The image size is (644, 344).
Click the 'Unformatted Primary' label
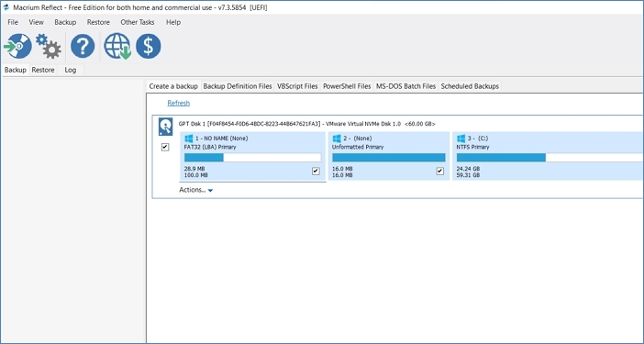coord(358,147)
